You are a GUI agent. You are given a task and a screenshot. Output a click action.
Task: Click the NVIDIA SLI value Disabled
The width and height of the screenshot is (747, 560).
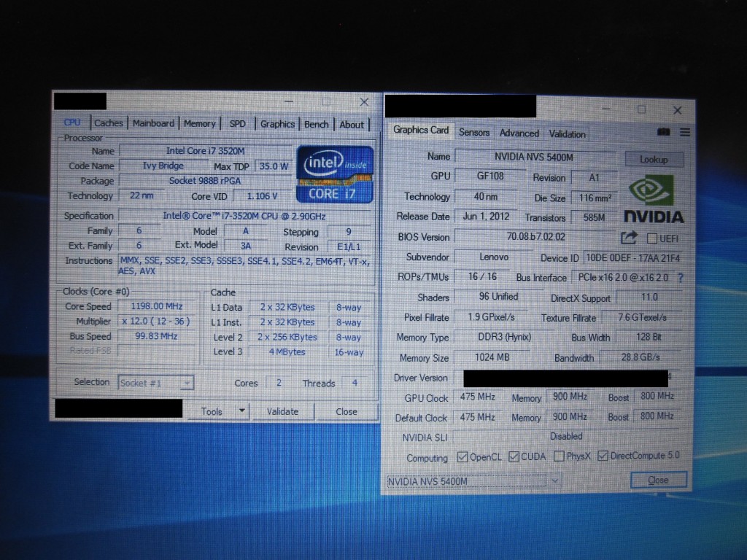(566, 436)
